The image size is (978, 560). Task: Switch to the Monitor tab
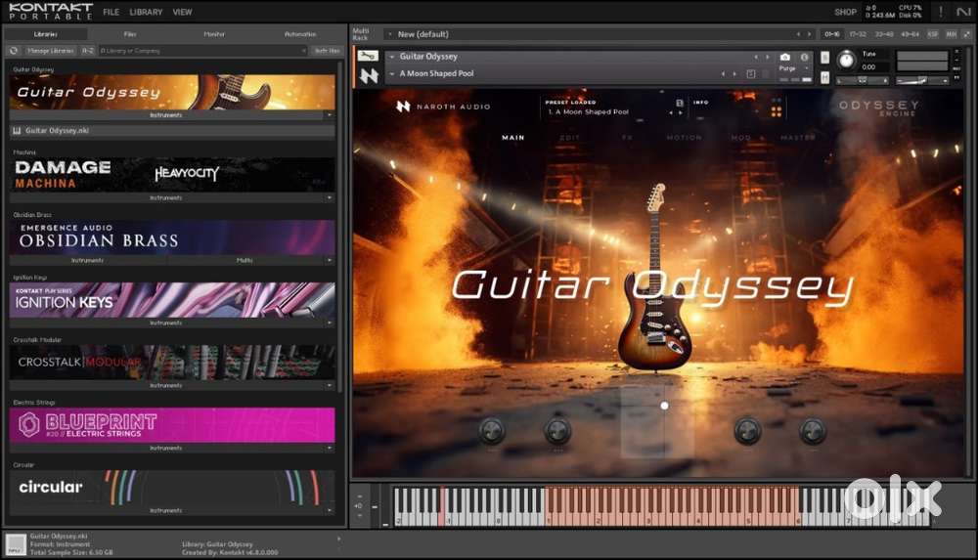click(x=214, y=34)
